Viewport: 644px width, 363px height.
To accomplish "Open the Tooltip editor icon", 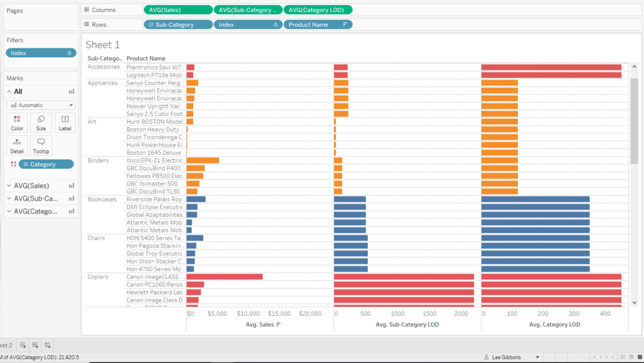I will 41,145.
